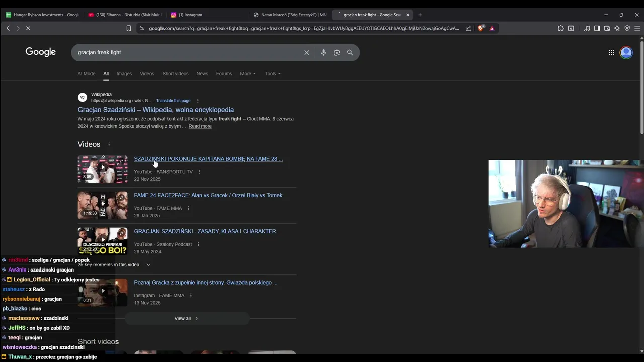Search by image with the lens icon

tap(337, 52)
